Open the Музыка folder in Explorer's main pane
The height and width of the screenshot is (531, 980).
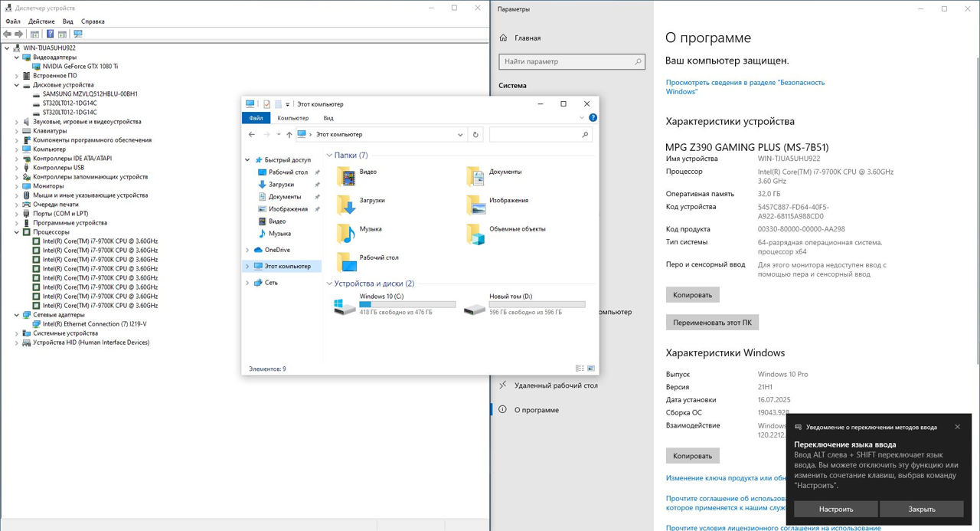click(x=347, y=230)
